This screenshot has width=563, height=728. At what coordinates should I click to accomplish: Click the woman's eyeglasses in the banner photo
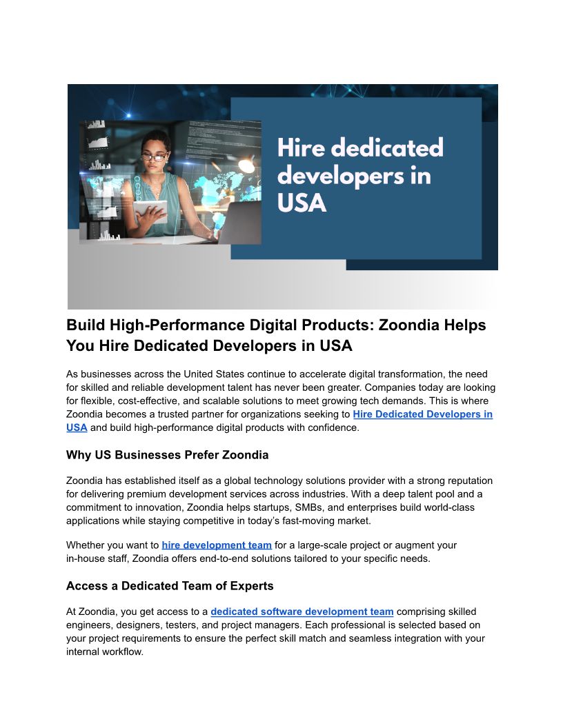click(158, 157)
